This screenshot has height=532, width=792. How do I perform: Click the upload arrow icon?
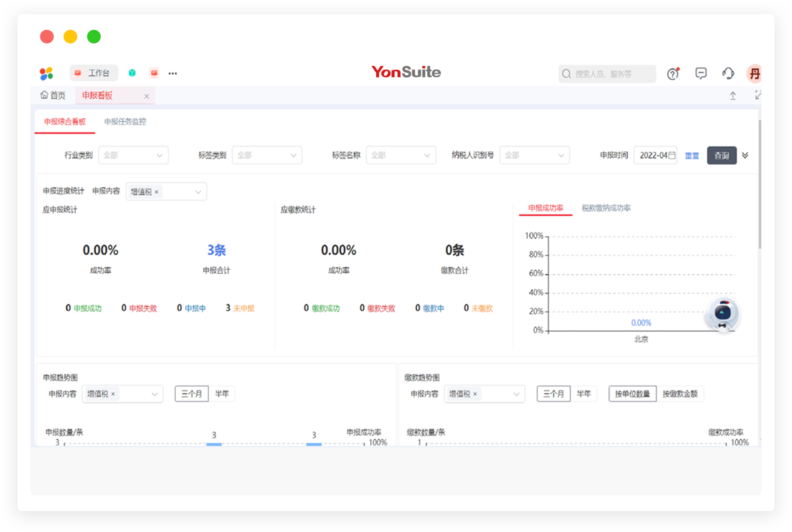(733, 96)
